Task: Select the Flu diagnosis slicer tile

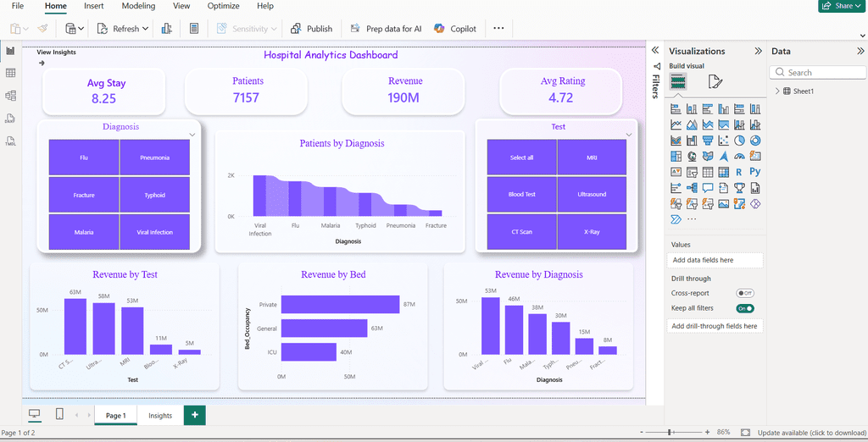Action: coord(84,157)
